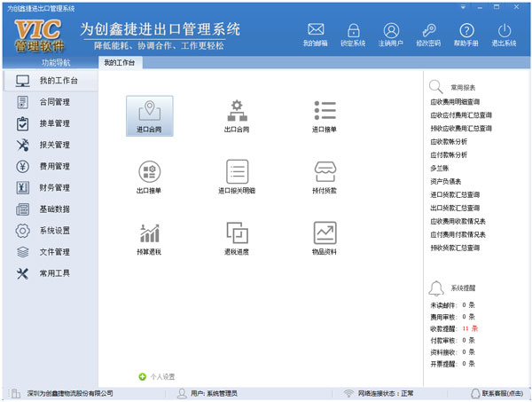Click the VIC 管理软件 logo
The image size is (532, 402).
click(x=39, y=35)
